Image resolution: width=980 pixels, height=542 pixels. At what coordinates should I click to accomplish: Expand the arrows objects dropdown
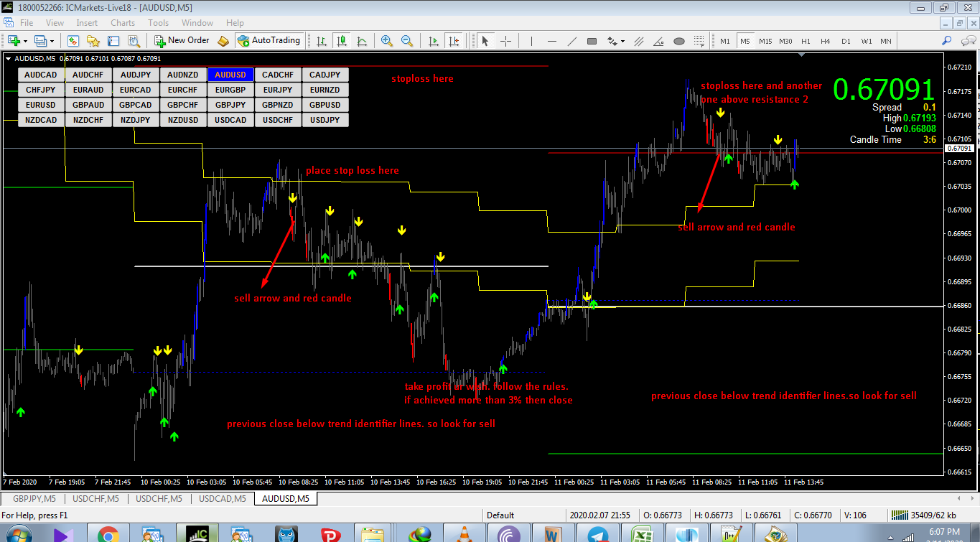(622, 41)
